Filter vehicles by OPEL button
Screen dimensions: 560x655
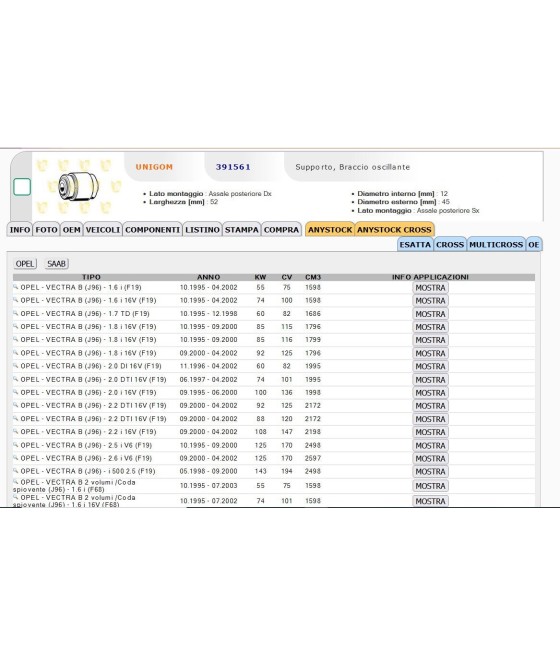25,264
